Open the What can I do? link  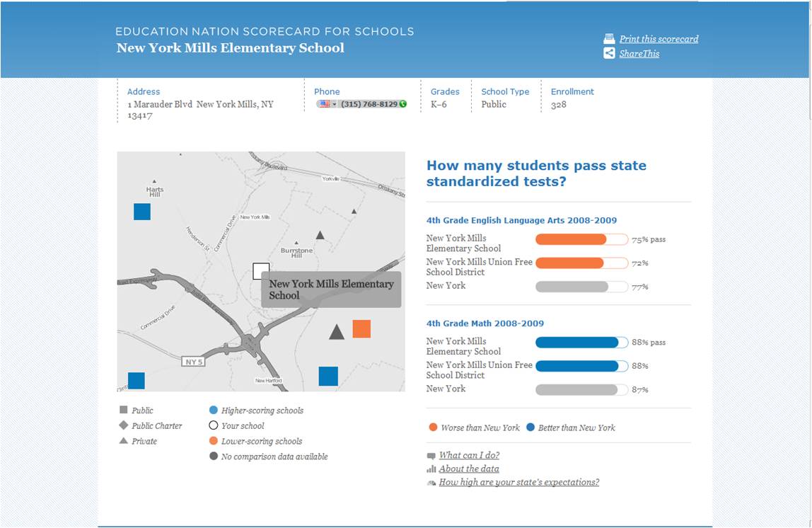(x=469, y=456)
